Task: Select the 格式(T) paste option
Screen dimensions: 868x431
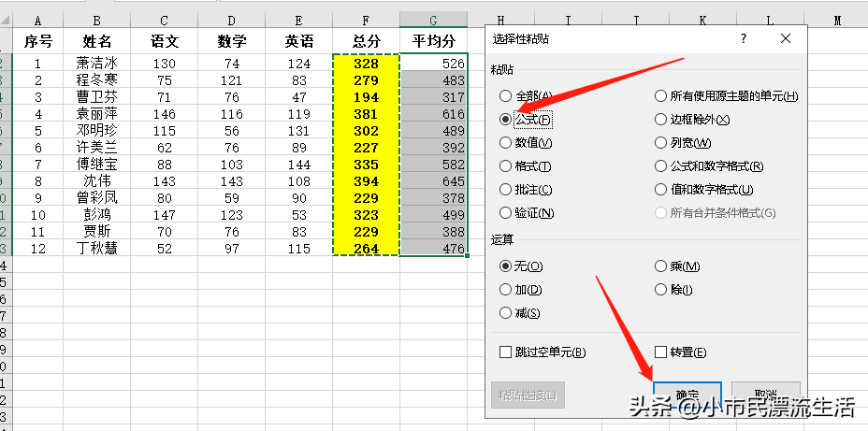Action: (x=505, y=166)
